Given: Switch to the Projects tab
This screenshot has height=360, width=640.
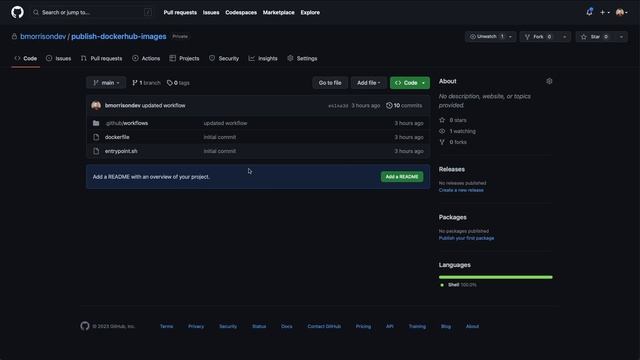Looking at the screenshot, I should click(184, 58).
